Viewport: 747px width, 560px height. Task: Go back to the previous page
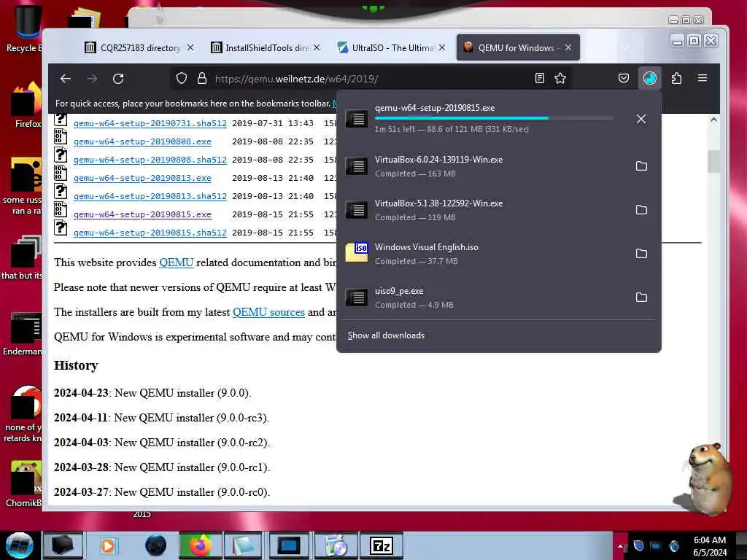[x=66, y=79]
